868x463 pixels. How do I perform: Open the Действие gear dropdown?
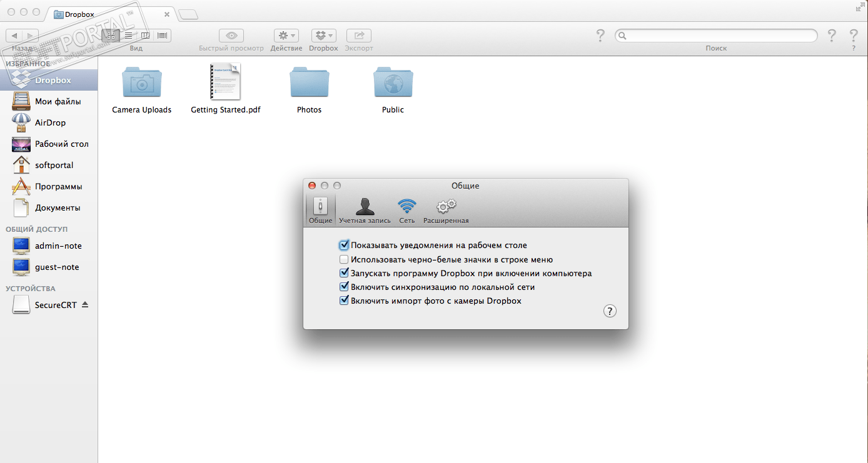coord(286,36)
